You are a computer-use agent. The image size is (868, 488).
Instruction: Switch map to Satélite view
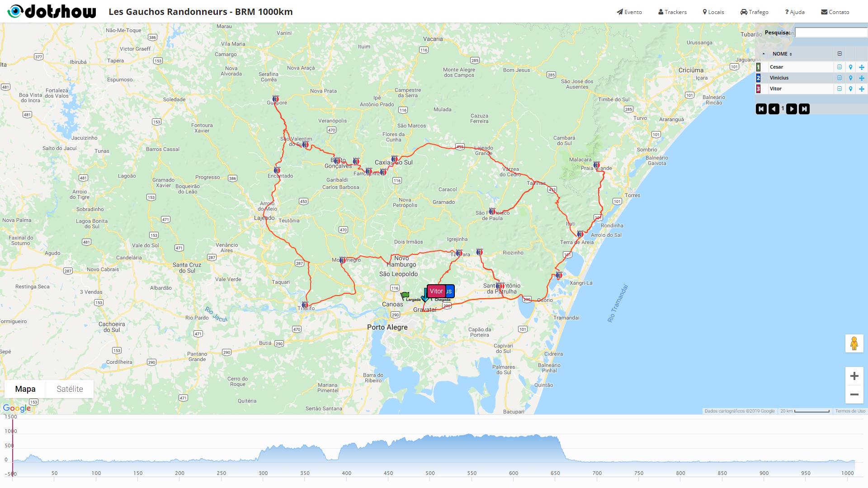[70, 389]
